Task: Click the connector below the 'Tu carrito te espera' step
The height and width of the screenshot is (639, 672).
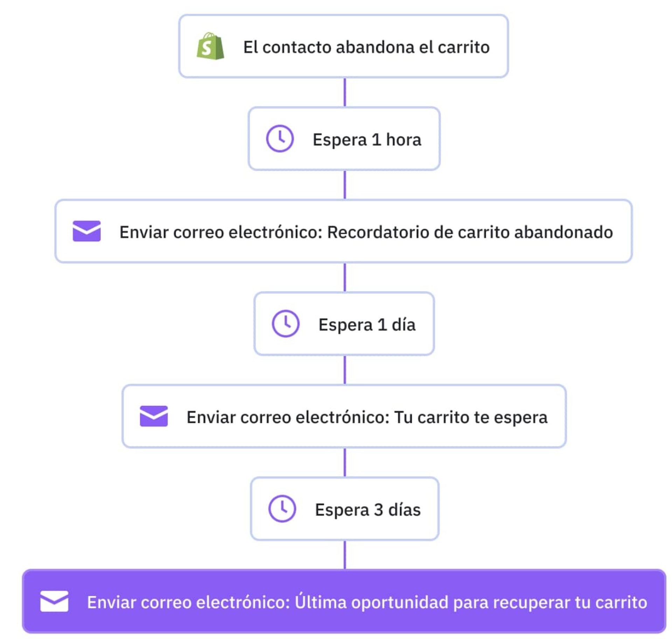Action: point(345,462)
